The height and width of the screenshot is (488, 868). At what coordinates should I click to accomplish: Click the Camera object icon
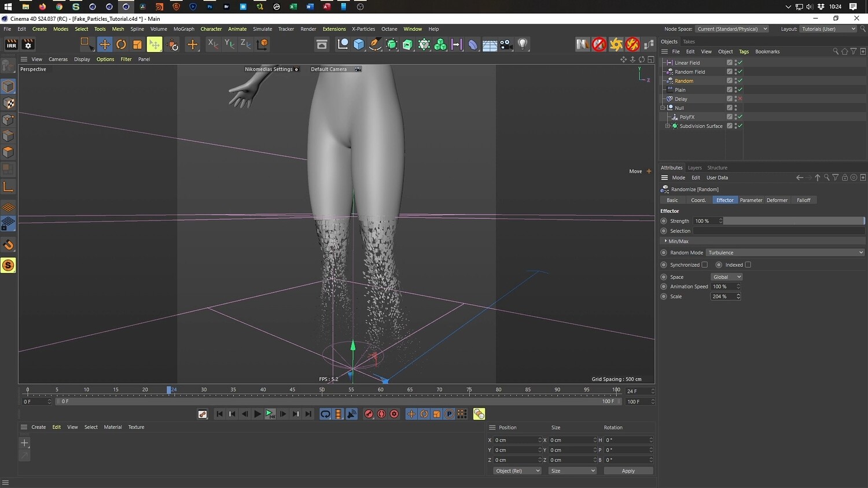[506, 45]
